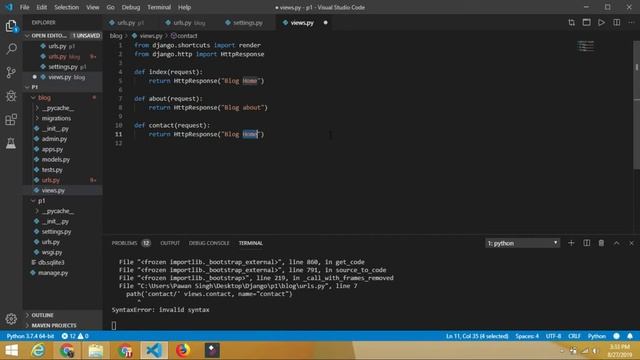Open admin.py in the blog folder
The width and height of the screenshot is (640, 360).
(x=54, y=139)
